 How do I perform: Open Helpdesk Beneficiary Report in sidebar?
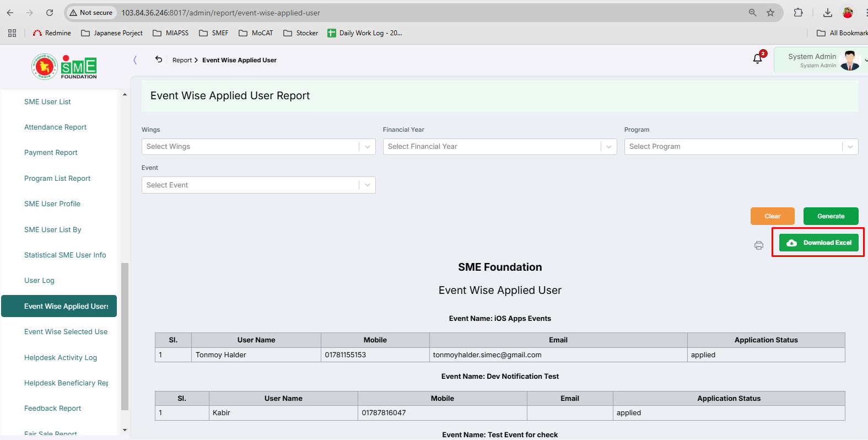click(66, 383)
